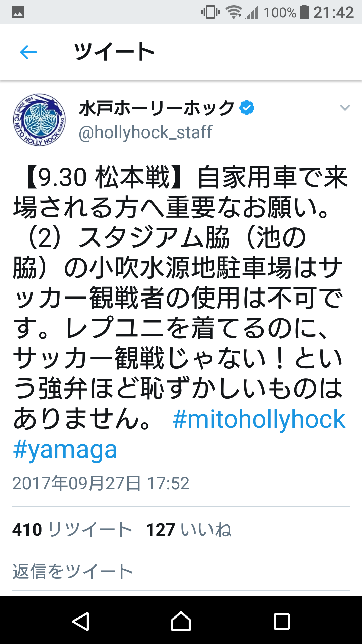Tap the tweet timestamp 2017年09月27日 17:52

pyautogui.click(x=101, y=483)
